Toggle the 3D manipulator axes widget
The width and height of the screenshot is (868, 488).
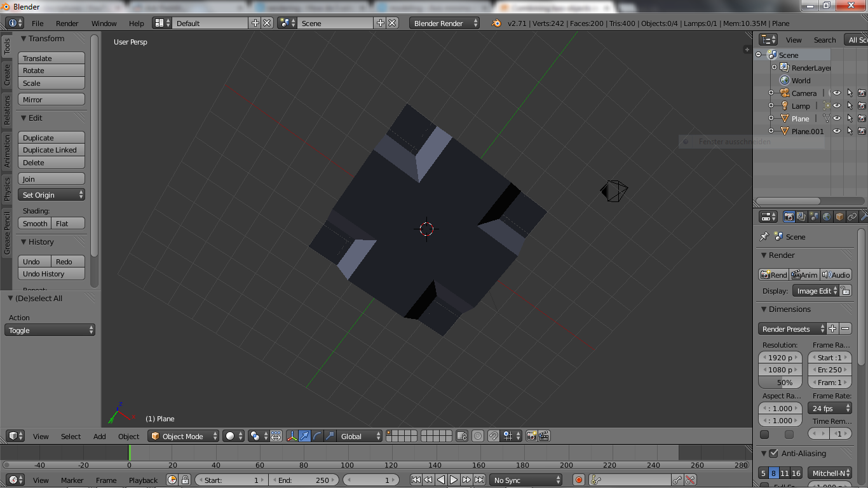tap(292, 436)
